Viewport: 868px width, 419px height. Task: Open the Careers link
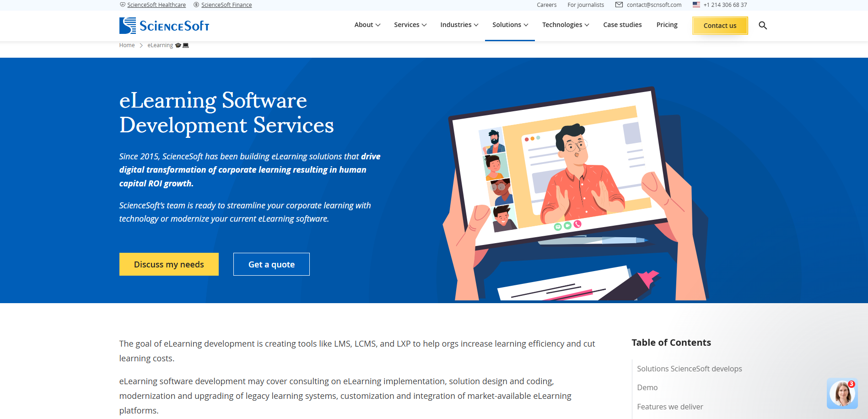[547, 5]
